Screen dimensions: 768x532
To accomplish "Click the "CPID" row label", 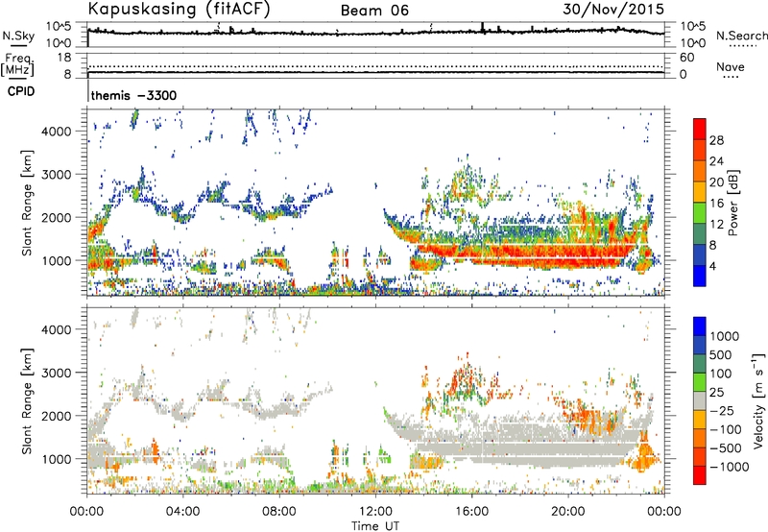I will [x=20, y=91].
